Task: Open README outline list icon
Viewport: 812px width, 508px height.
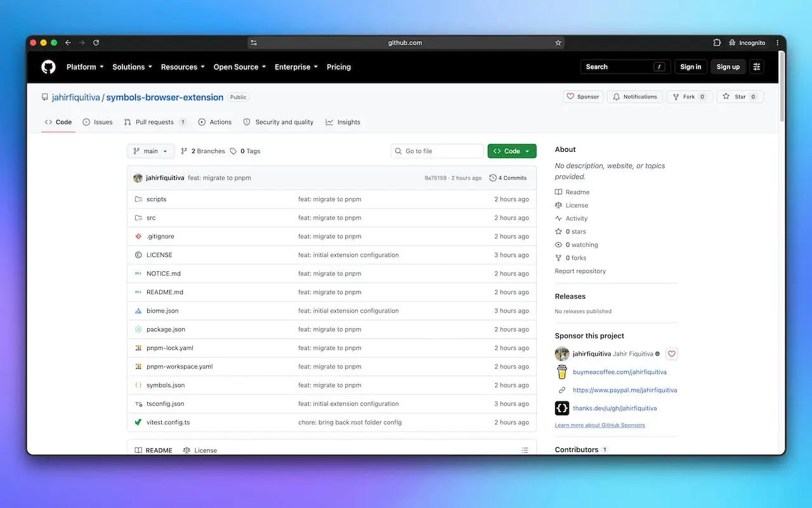Action: [525, 450]
